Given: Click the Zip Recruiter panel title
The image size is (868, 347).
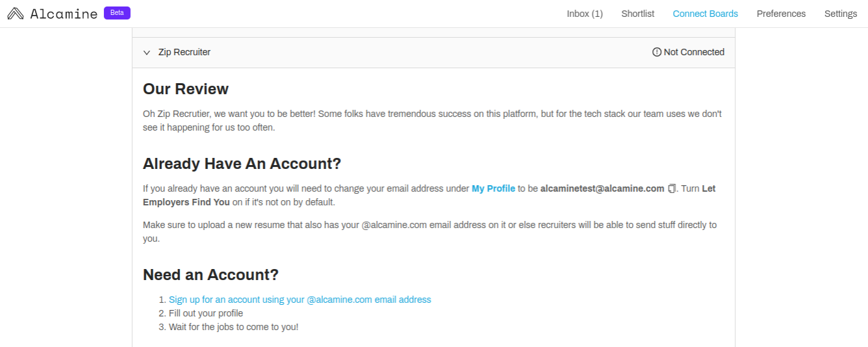Looking at the screenshot, I should (185, 52).
